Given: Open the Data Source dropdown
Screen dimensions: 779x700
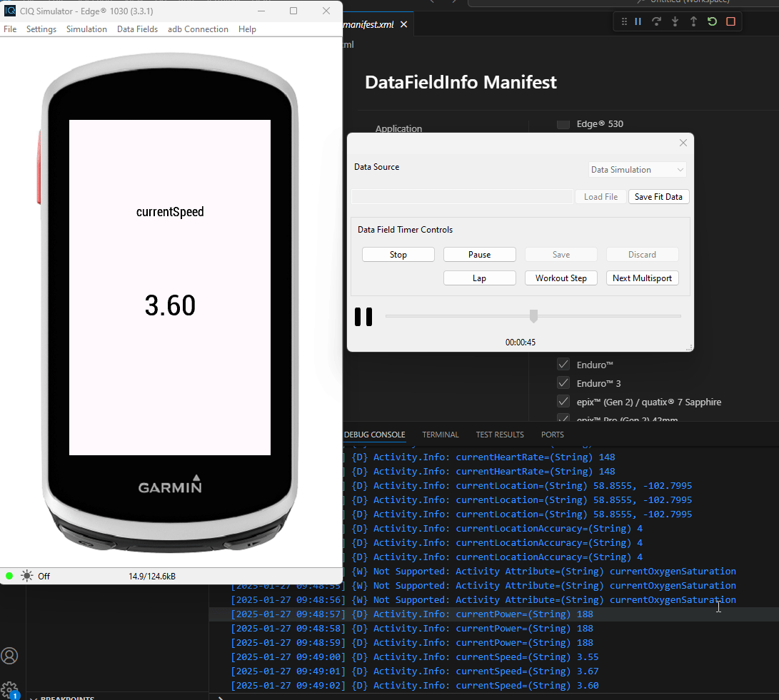Looking at the screenshot, I should 637,170.
